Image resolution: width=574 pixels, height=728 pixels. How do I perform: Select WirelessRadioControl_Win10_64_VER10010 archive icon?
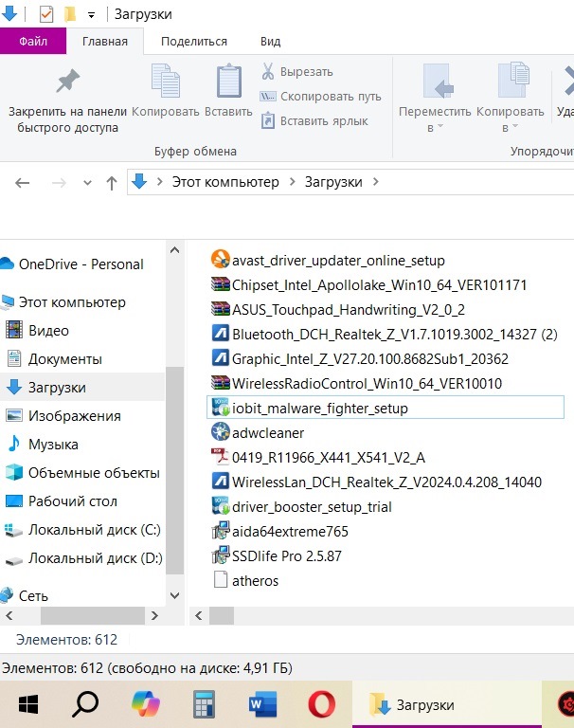[221, 383]
